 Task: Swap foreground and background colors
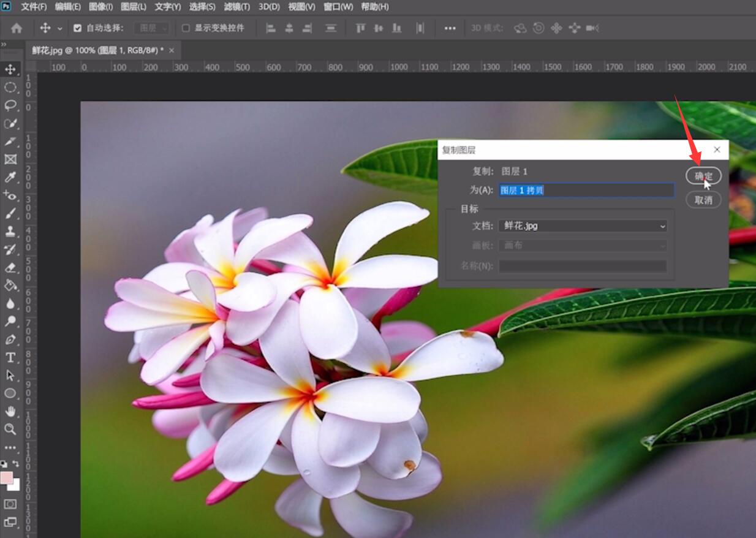click(x=16, y=464)
